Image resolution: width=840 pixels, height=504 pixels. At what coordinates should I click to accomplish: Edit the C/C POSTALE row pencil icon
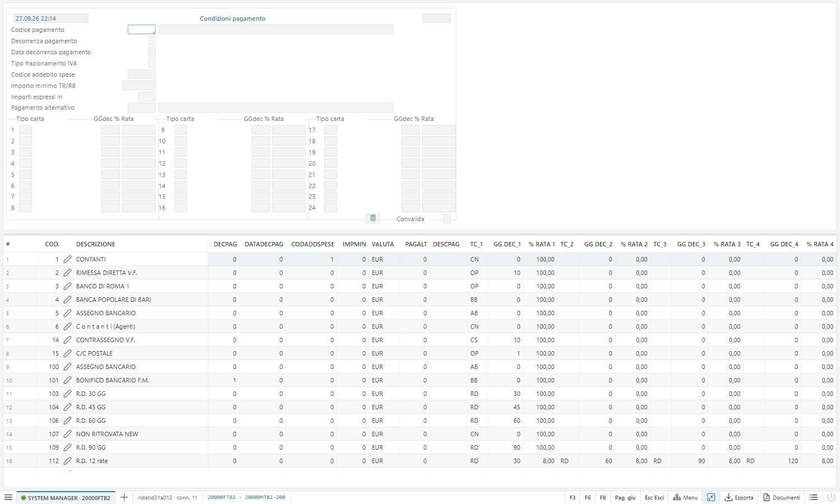pos(68,353)
